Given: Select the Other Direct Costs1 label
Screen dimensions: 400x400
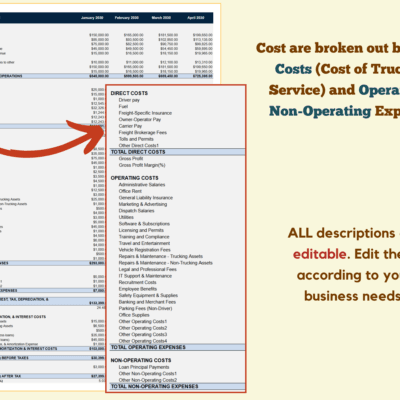Looking at the screenshot, I should tap(139, 145).
